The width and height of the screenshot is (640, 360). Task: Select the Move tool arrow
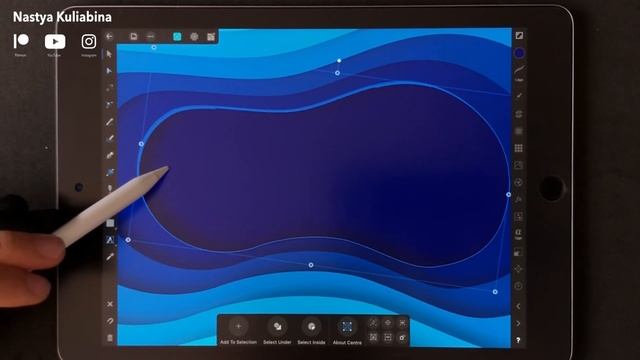pos(109,54)
